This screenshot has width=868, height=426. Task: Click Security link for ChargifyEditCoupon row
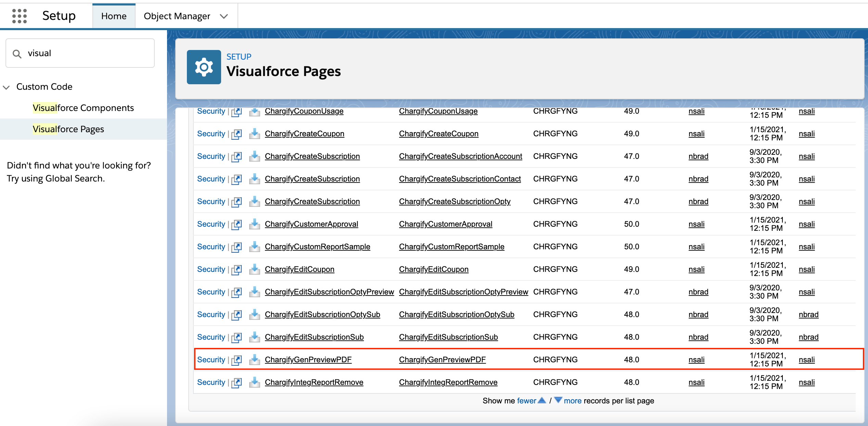(211, 269)
